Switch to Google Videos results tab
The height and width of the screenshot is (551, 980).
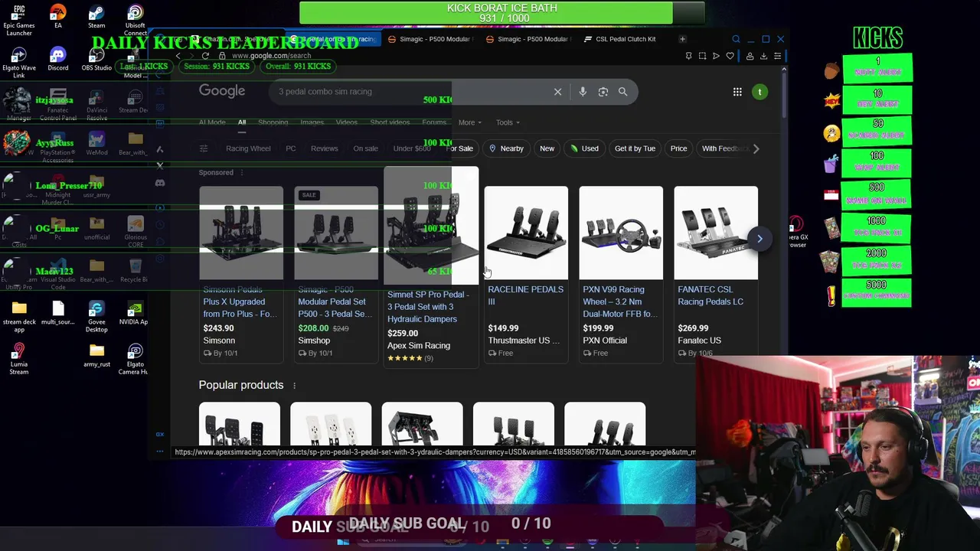tap(346, 122)
